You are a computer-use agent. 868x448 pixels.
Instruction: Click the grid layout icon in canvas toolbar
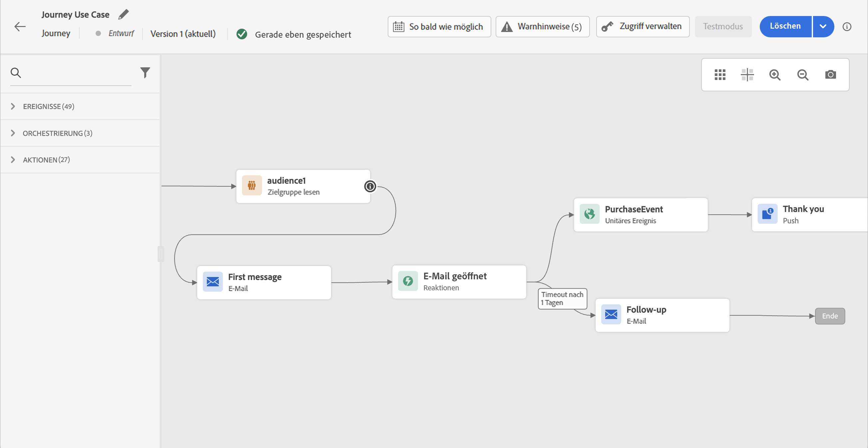pos(720,74)
